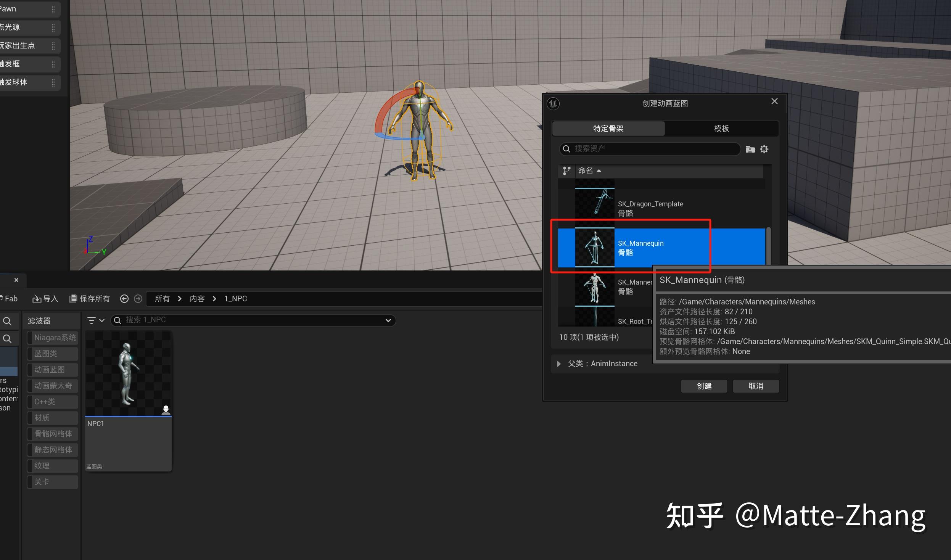
Task: Toggle the 骨骼网格体 filter
Action: pos(52,434)
